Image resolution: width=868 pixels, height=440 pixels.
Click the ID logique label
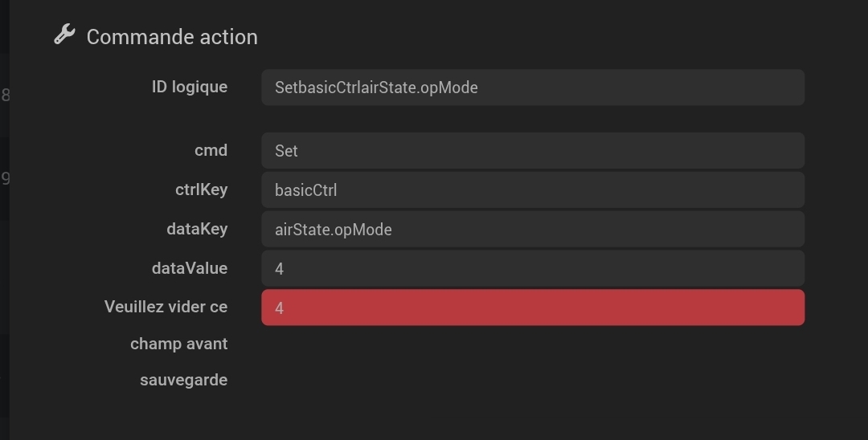pos(190,87)
